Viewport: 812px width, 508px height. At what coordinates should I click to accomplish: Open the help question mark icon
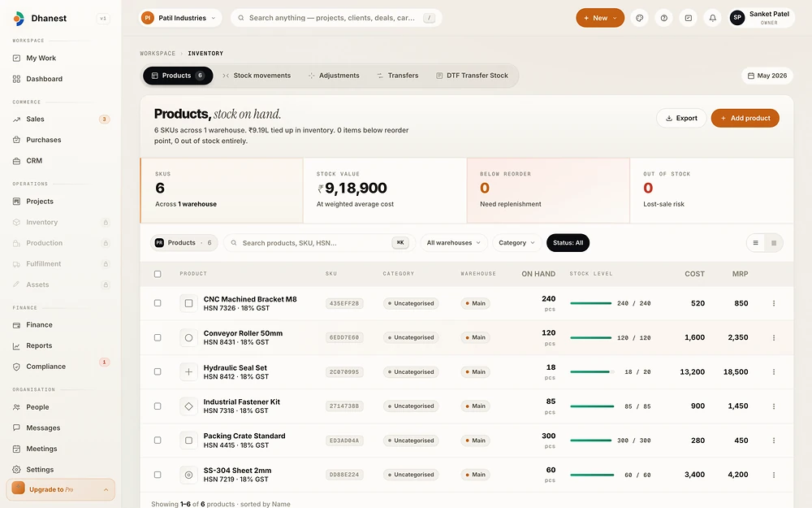[x=664, y=18]
